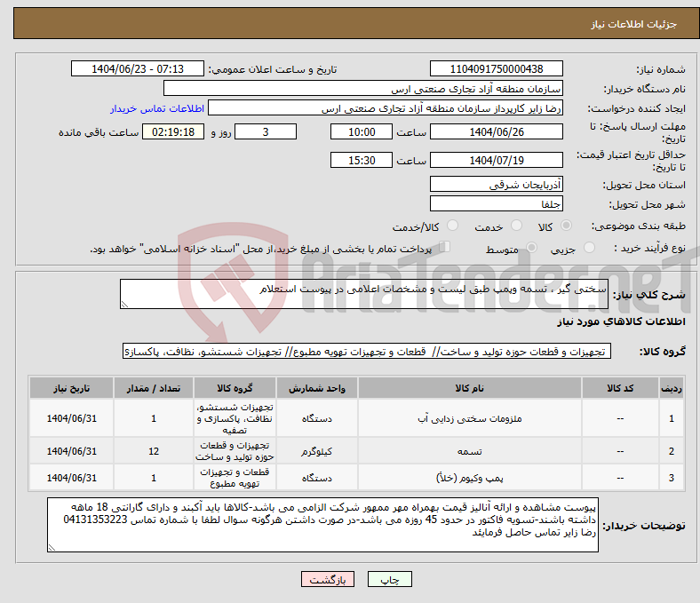Click the request creator field رضا زایر

pyautogui.click(x=386, y=108)
